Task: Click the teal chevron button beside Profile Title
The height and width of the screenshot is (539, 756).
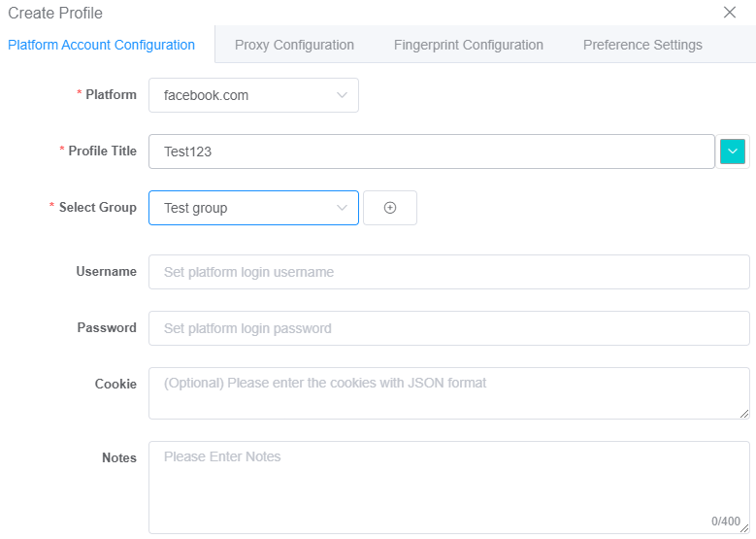Action: [x=732, y=152]
